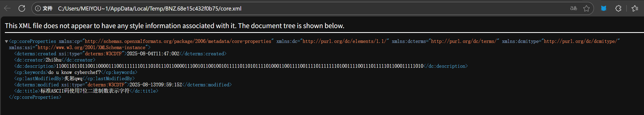This screenshot has width=644, height=115.
Task: Click the "do u know cyberchef?" keywords text
Action: (x=75, y=72)
